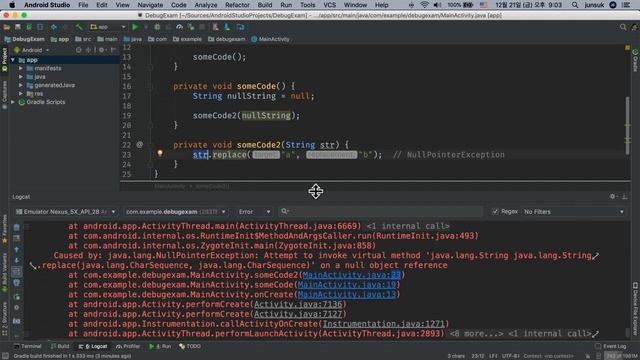Collapse the app module tree node
This screenshot has width=640, height=360.
click(x=13, y=60)
